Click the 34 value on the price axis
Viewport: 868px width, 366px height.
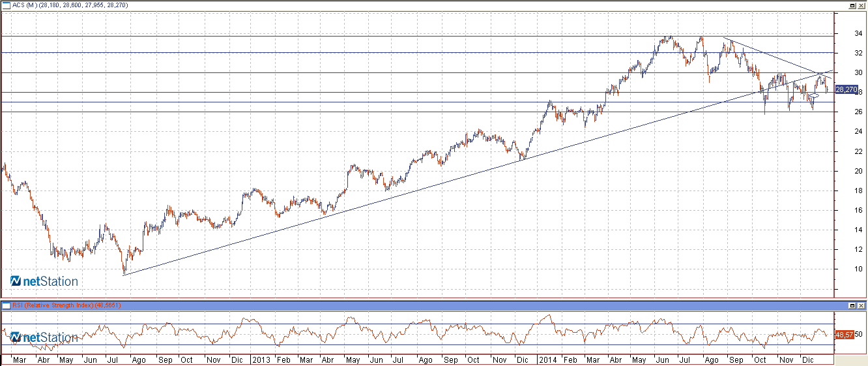859,33
